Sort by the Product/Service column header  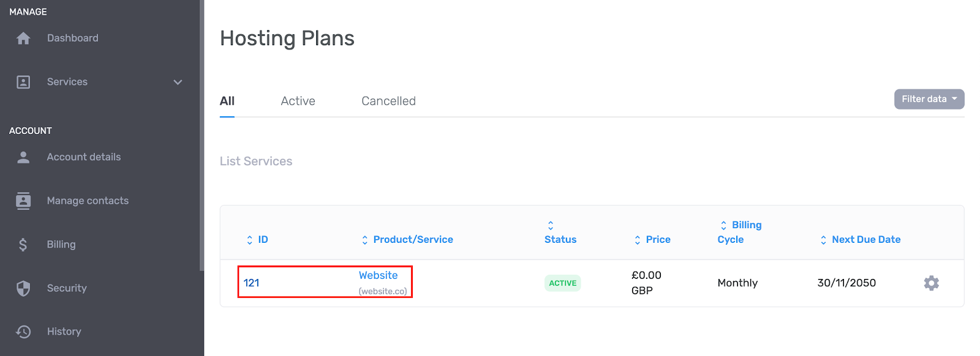407,240
